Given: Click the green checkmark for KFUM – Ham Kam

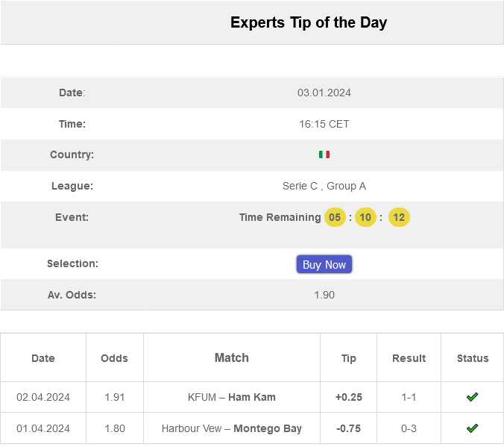Looking at the screenshot, I should pyautogui.click(x=472, y=397).
